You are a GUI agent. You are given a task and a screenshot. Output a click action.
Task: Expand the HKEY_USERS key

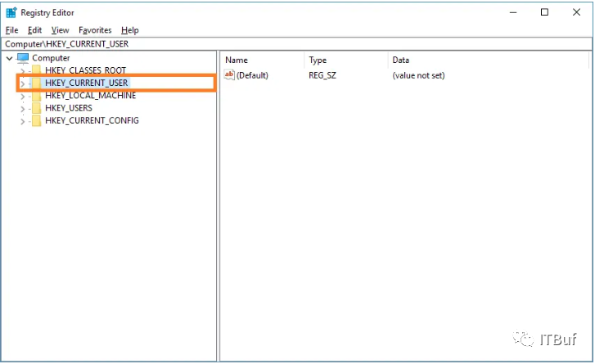click(x=22, y=110)
